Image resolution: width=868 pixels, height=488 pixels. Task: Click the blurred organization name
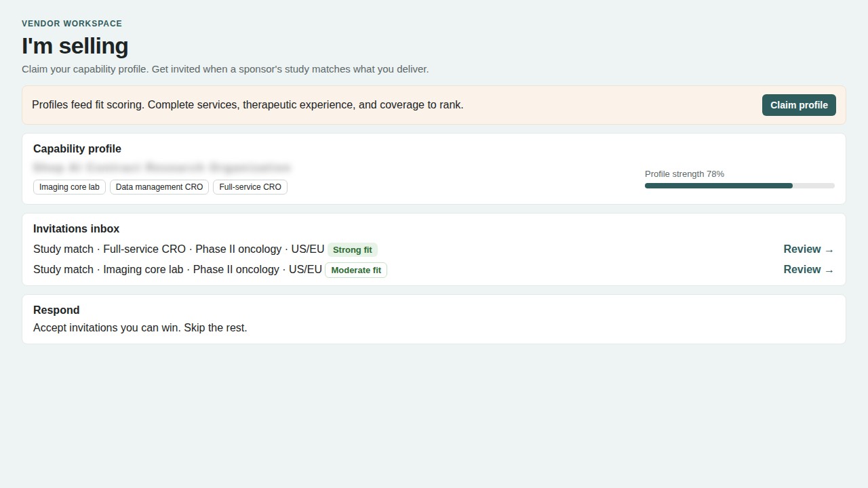(162, 167)
